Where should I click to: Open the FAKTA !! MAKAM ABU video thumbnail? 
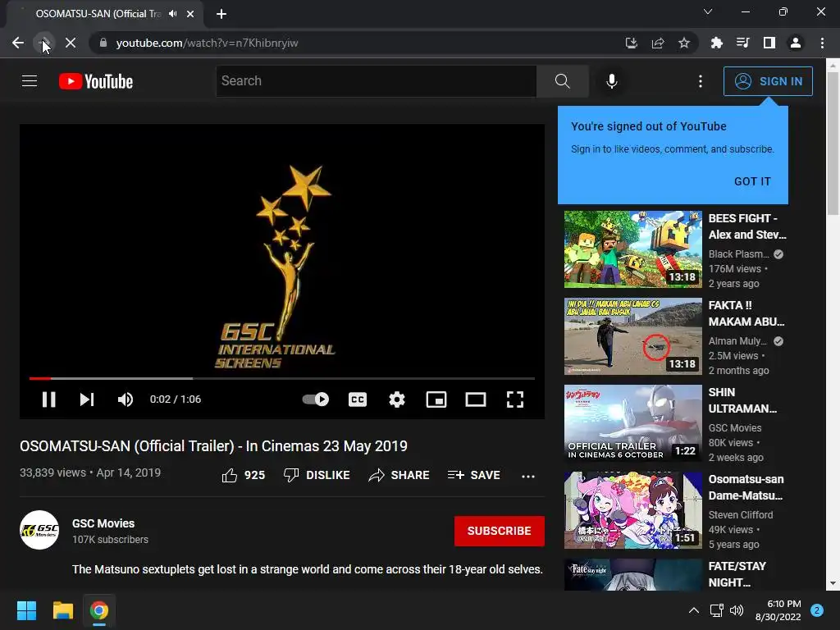point(632,336)
